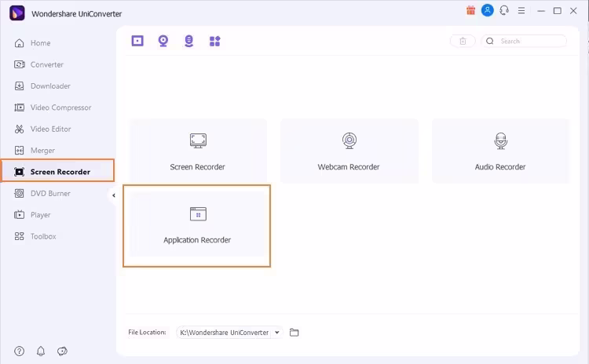The height and width of the screenshot is (364, 589).
Task: Collapse the sidebar with the arrow
Action: [113, 195]
